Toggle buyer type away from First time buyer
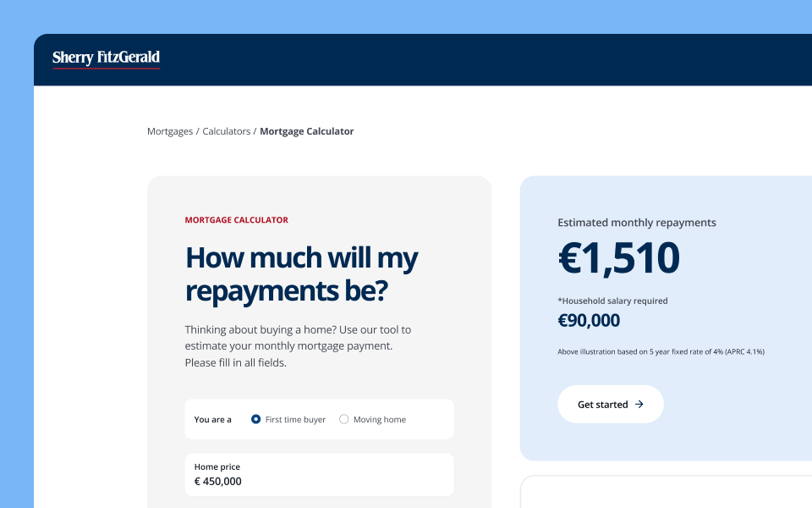Screen dimensions: 812x508 point(343,418)
